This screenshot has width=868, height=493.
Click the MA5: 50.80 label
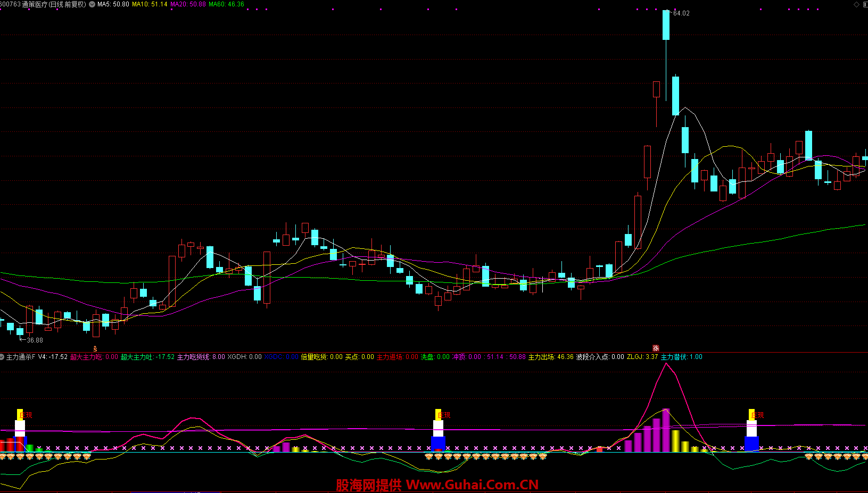pyautogui.click(x=113, y=4)
